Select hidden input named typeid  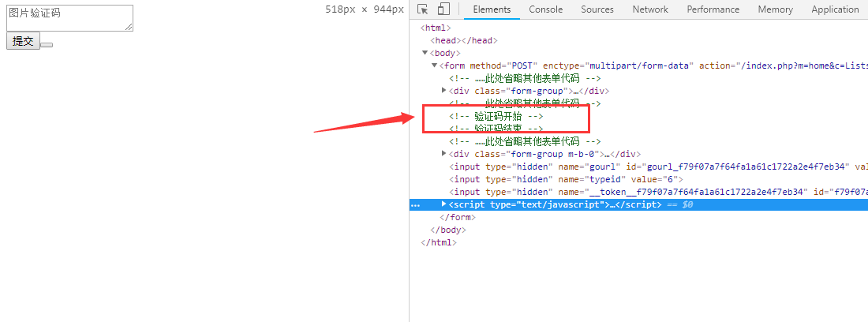pyautogui.click(x=566, y=179)
